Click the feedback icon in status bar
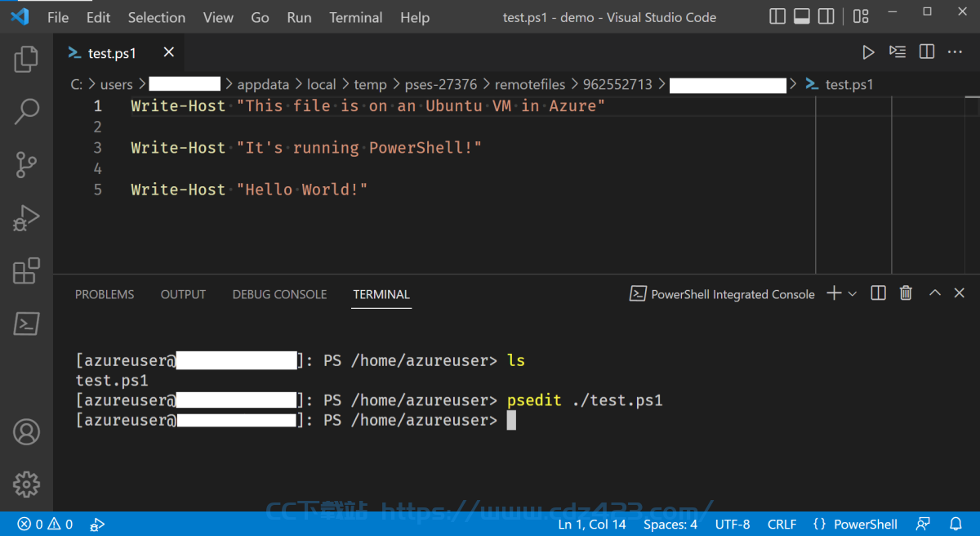The image size is (980, 536). (923, 525)
